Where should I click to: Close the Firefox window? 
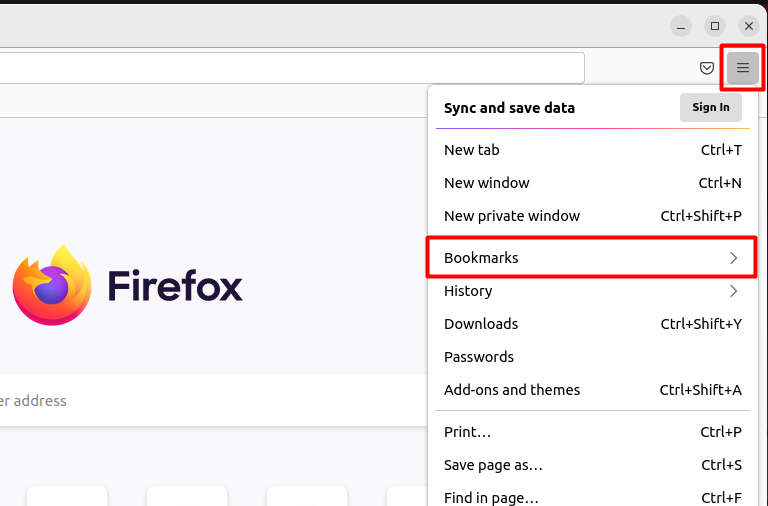[748, 26]
